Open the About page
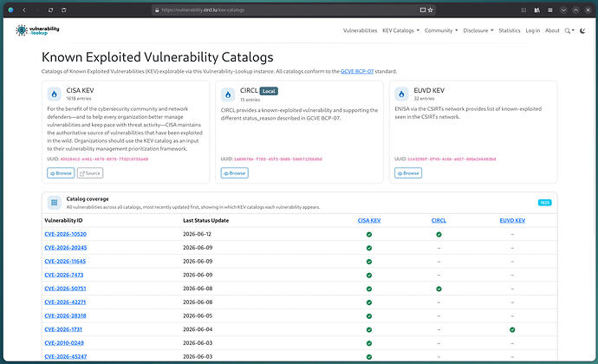Image resolution: width=598 pixels, height=364 pixels. (x=552, y=30)
